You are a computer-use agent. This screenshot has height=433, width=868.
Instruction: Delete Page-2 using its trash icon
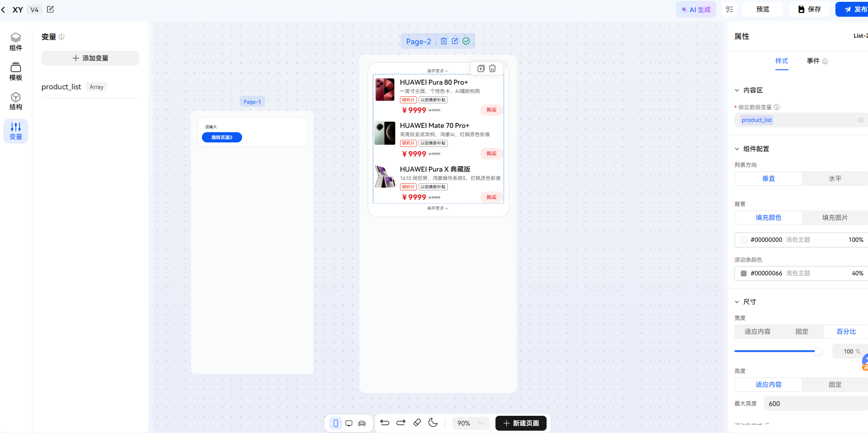point(444,41)
